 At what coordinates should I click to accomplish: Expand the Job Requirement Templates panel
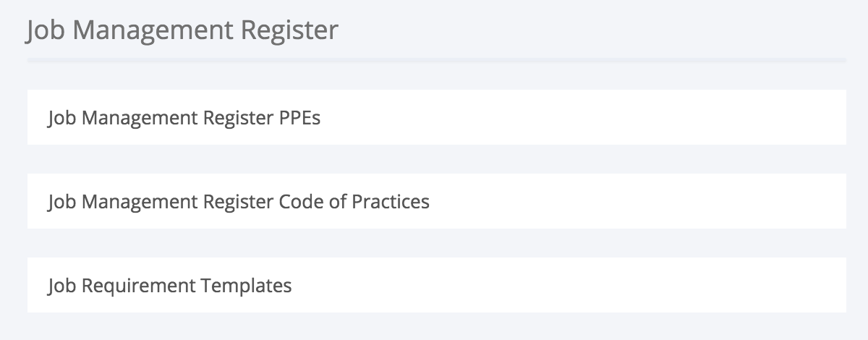tap(170, 286)
